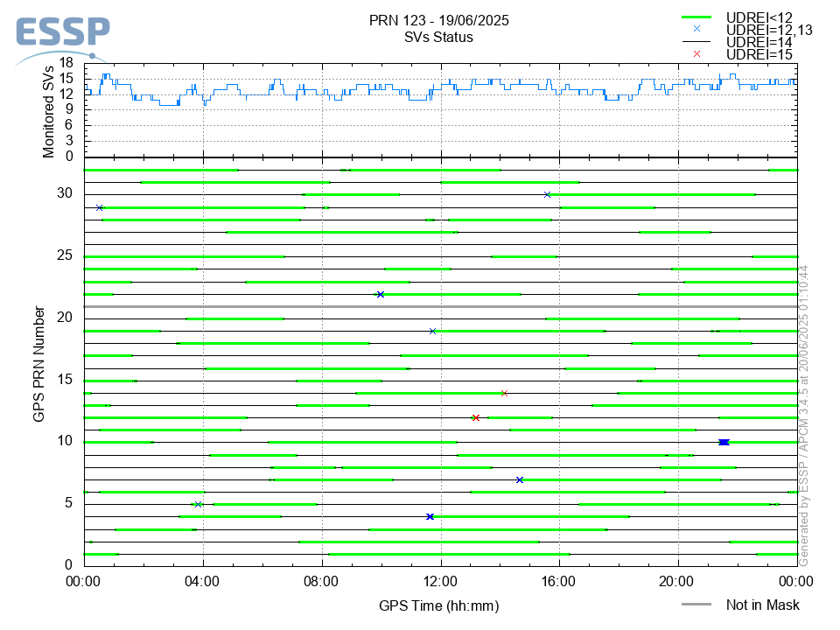Click the 12:00 tick label on time axis
Viewport: 840px width, 630px height.
440,579
